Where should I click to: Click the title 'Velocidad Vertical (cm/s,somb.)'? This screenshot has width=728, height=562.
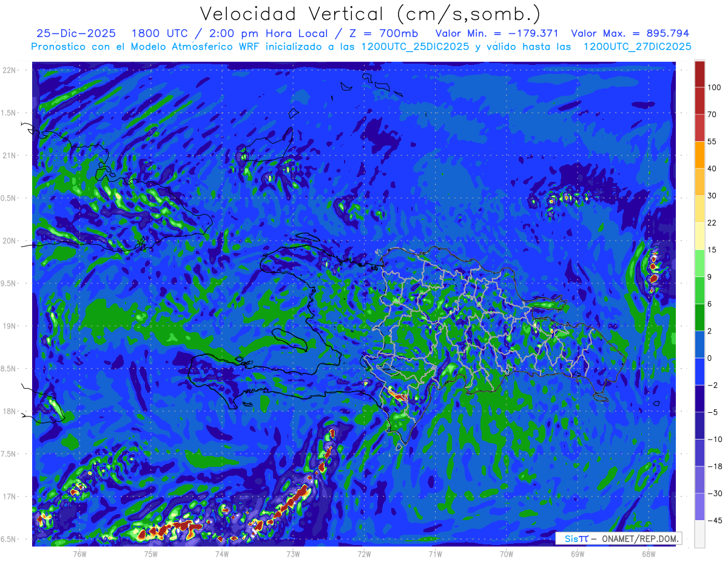370,14
